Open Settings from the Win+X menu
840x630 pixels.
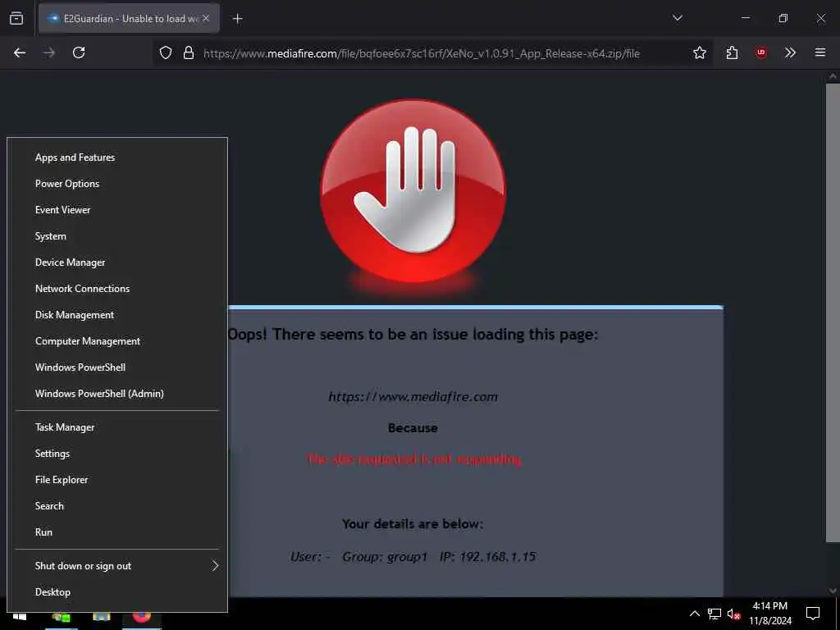pyautogui.click(x=117, y=454)
